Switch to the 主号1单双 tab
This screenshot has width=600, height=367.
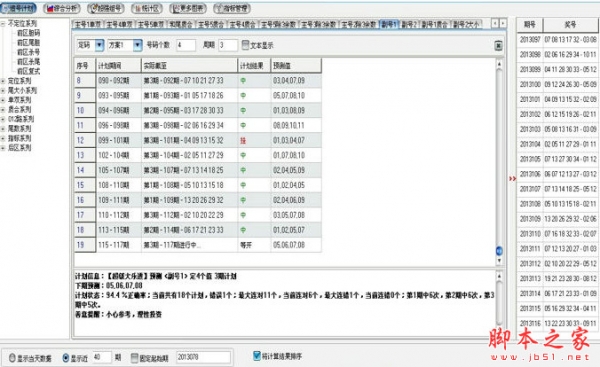[88, 25]
